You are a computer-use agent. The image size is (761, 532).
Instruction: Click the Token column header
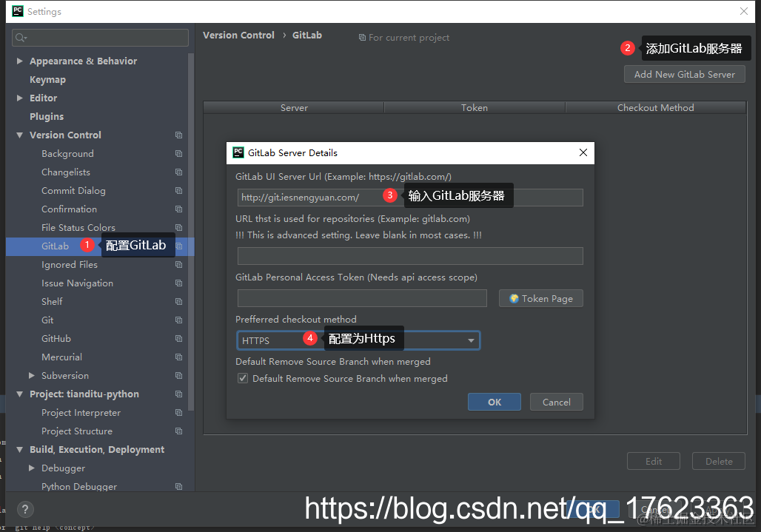click(475, 108)
